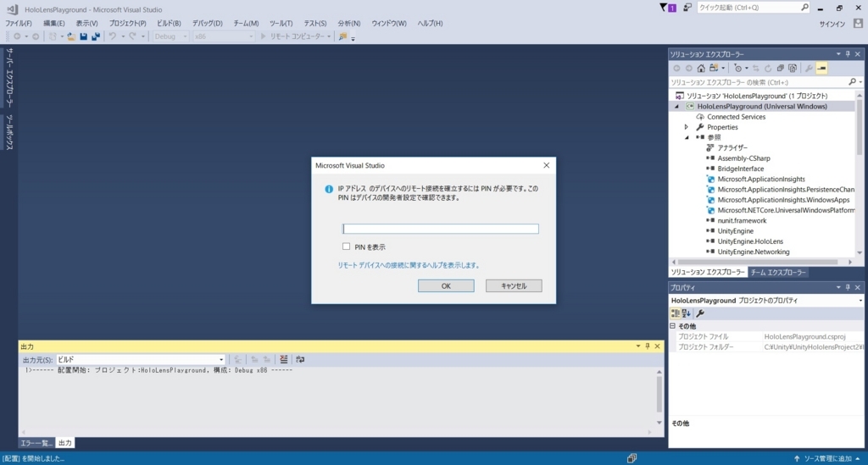Click the search magnifier icon in Solution Explorer
Image resolution: width=868 pixels, height=465 pixels.
(853, 82)
